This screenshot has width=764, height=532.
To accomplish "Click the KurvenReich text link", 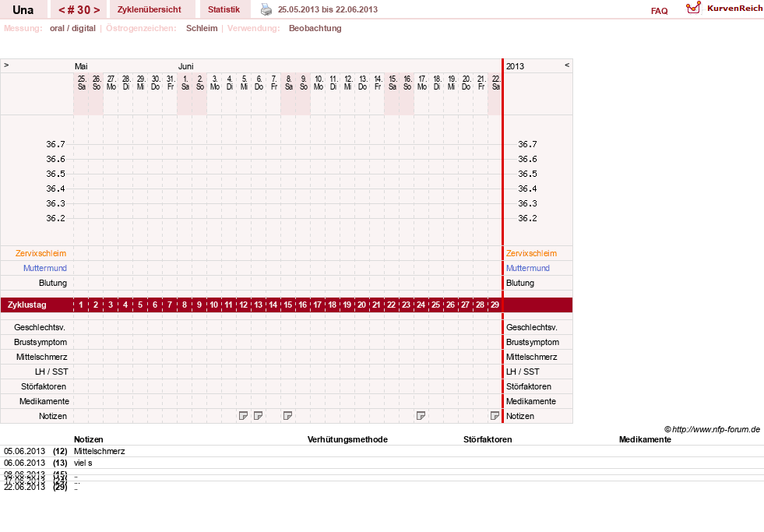I will 734,9.
